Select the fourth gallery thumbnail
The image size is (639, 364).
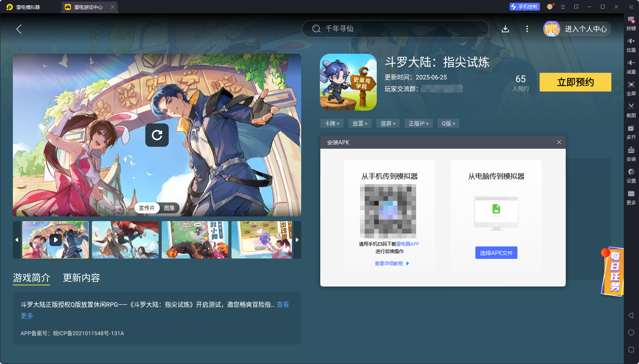[x=262, y=240]
